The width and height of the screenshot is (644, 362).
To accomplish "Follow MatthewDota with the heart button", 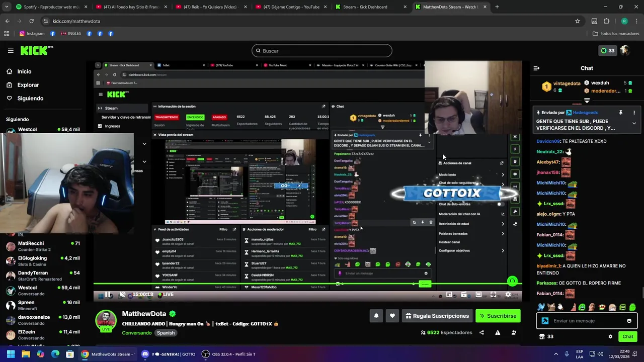I will click(x=392, y=316).
